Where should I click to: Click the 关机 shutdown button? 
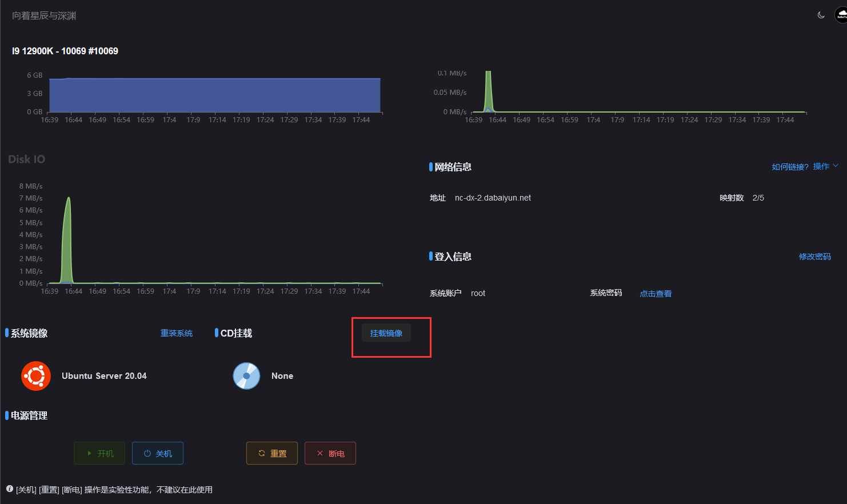158,453
